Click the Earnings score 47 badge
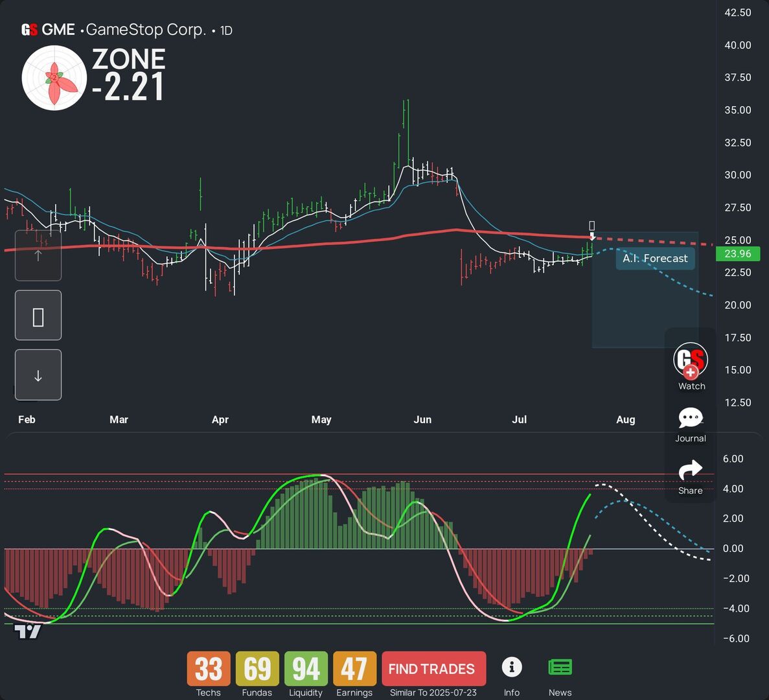Image resolution: width=769 pixels, height=700 pixels. tap(354, 669)
